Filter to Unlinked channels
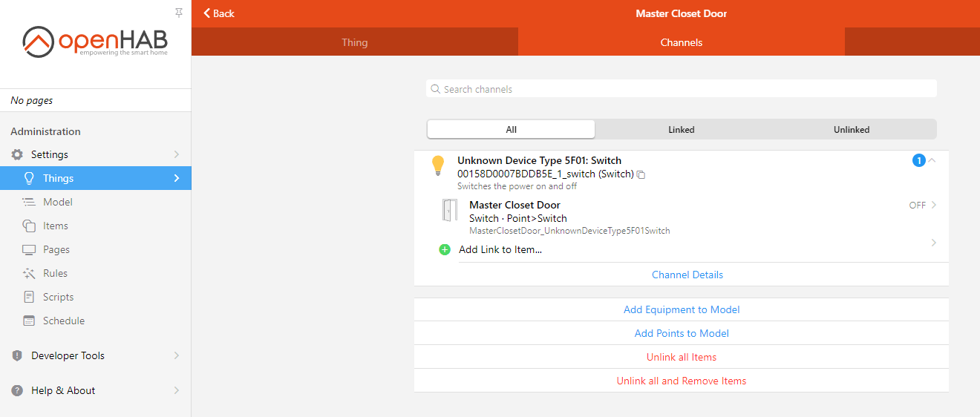The height and width of the screenshot is (417, 980). [x=851, y=129]
